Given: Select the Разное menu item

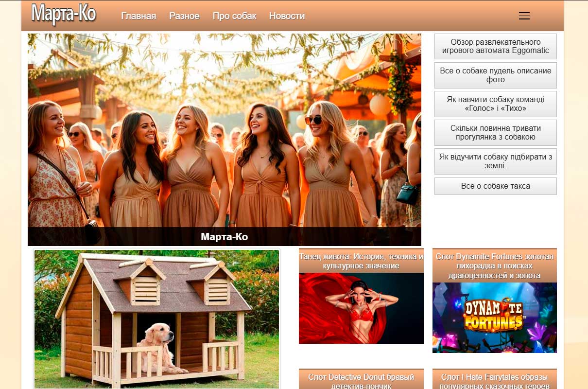Looking at the screenshot, I should point(184,16).
